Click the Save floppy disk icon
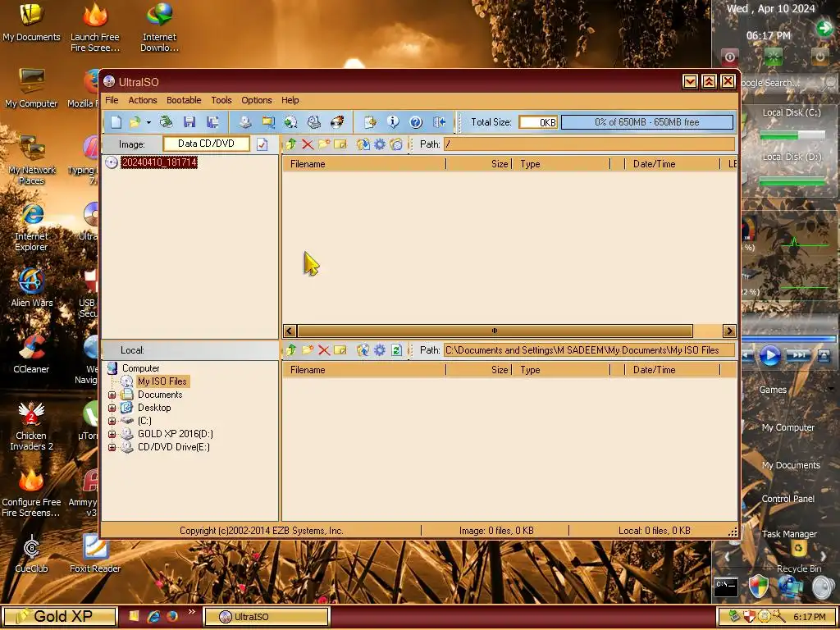 189,122
